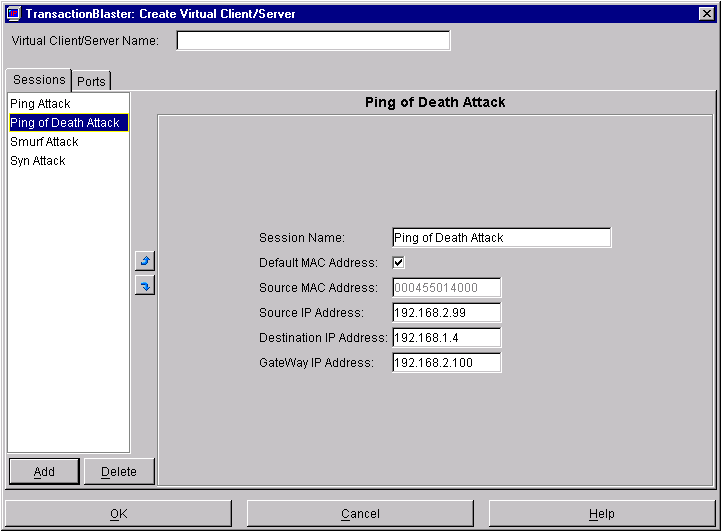This screenshot has width=722, height=532.
Task: Click the Add button
Action: pyautogui.click(x=44, y=472)
